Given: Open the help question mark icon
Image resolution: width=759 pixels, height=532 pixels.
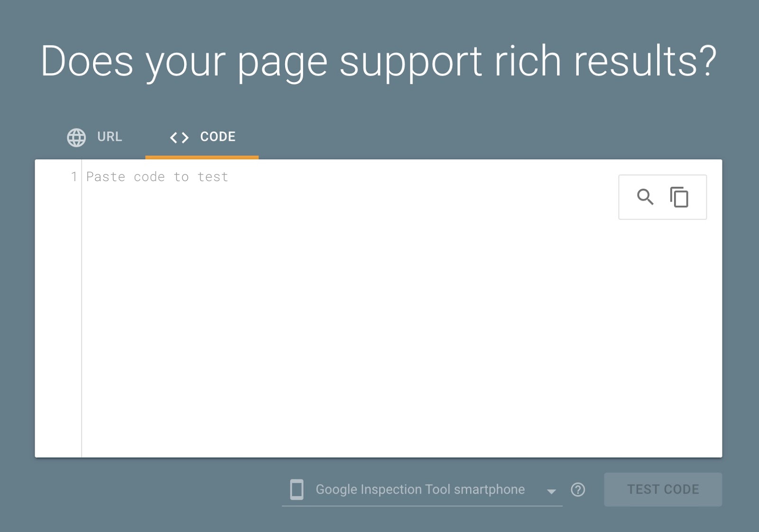Looking at the screenshot, I should (x=578, y=490).
